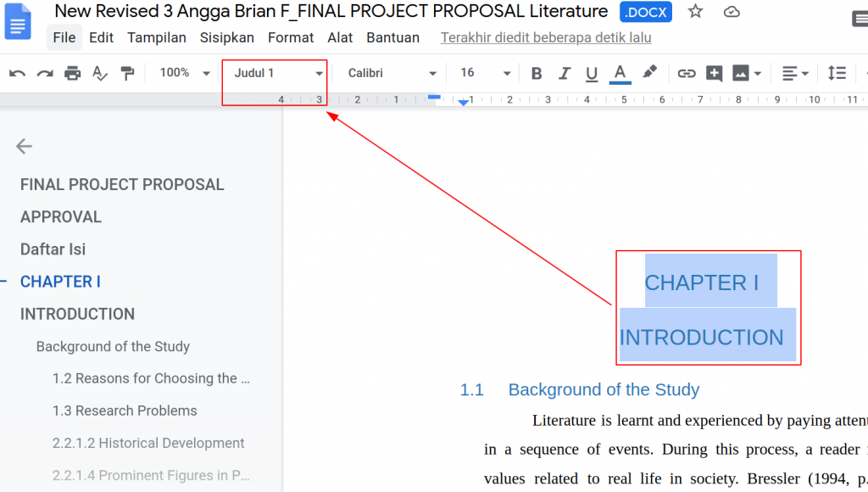868x492 pixels.
Task: Open the text color picker
Action: pos(620,74)
